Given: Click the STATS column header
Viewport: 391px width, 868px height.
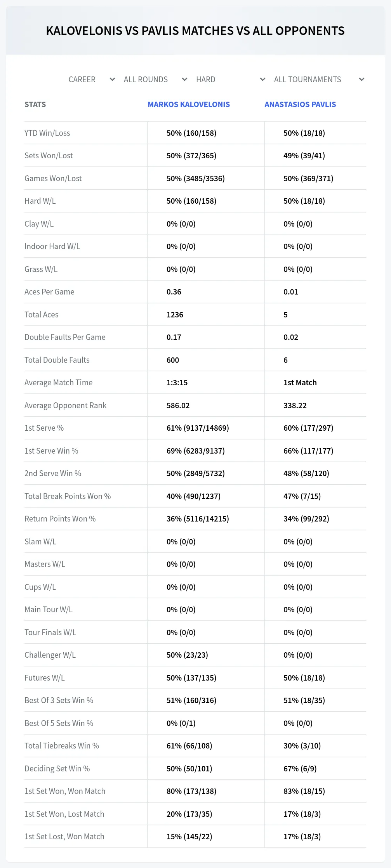Looking at the screenshot, I should point(35,104).
